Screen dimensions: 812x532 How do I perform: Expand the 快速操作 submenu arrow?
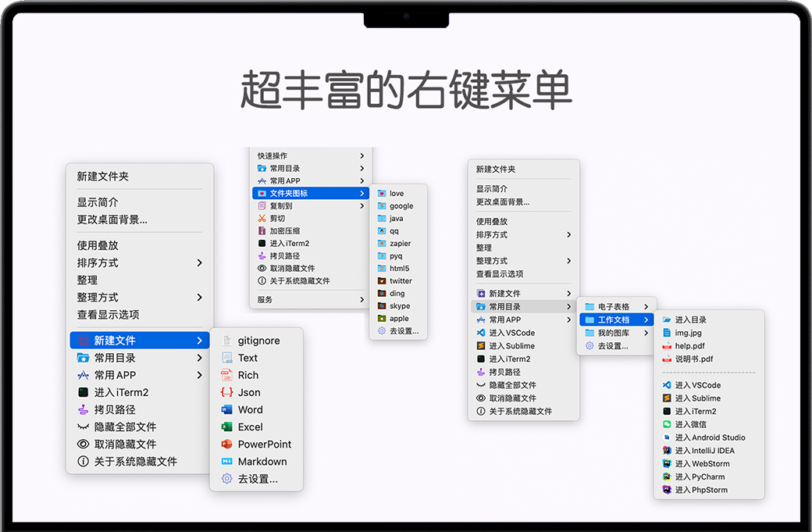[362, 155]
